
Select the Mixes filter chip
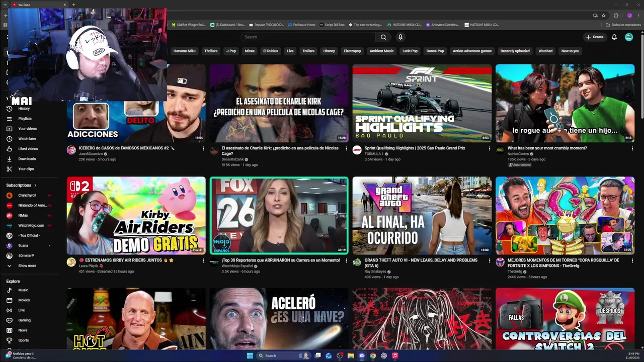[x=250, y=51]
